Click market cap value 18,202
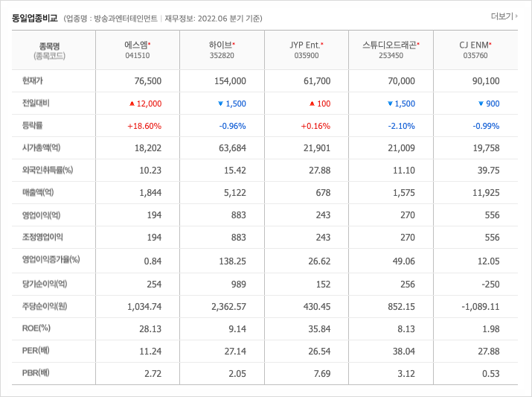The height and width of the screenshot is (397, 532). pyautogui.click(x=148, y=148)
